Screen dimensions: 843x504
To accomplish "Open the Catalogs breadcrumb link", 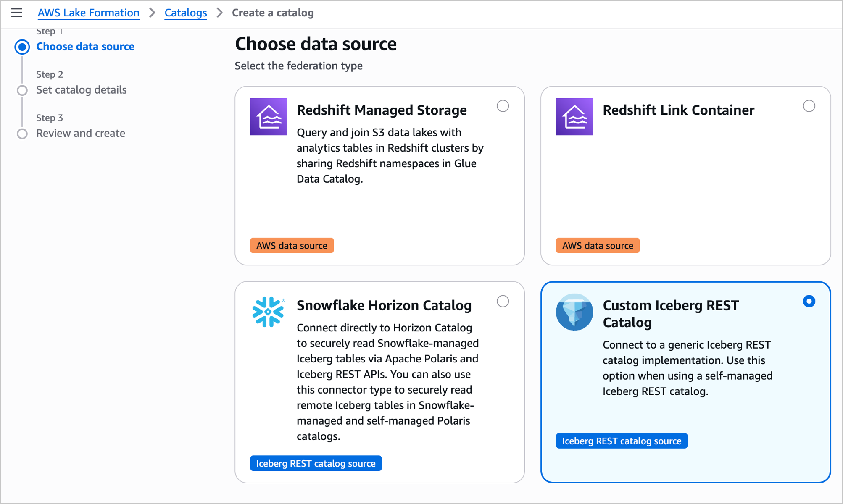I will (186, 13).
